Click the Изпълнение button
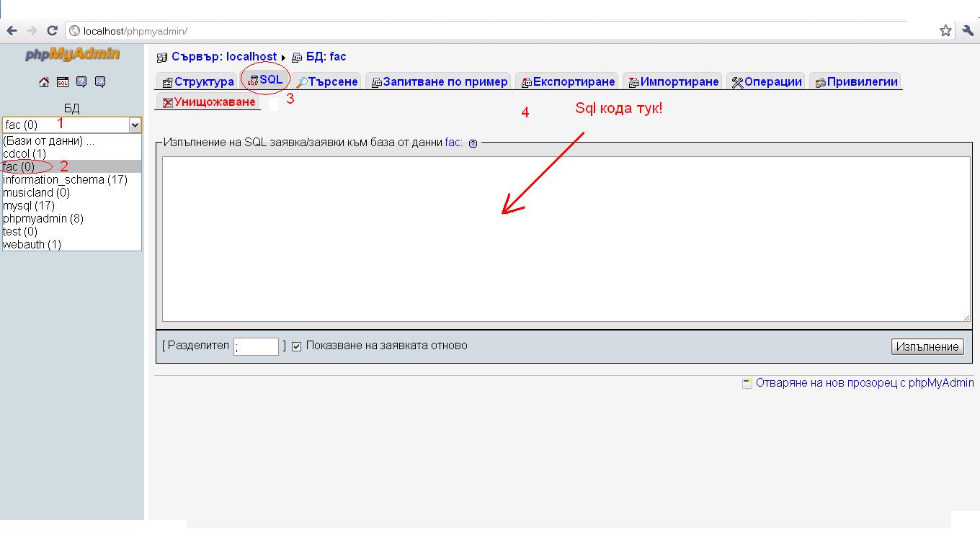Image resolution: width=980 pixels, height=553 pixels. coord(927,346)
